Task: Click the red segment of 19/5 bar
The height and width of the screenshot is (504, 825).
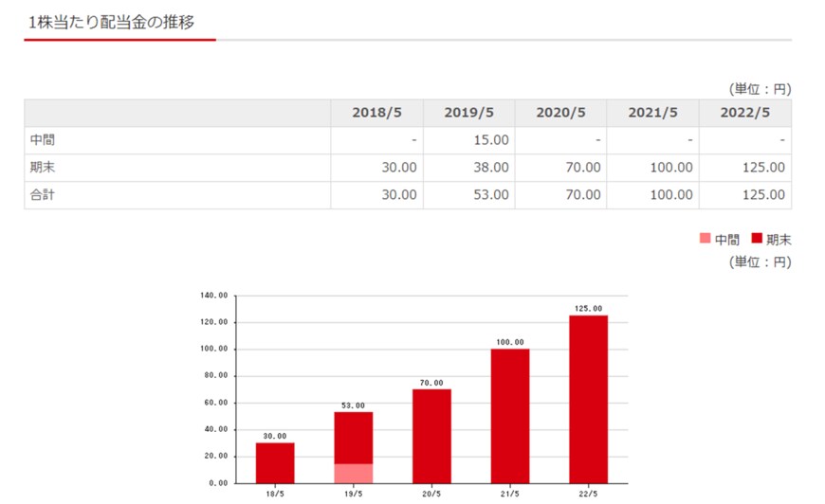Action: click(353, 437)
